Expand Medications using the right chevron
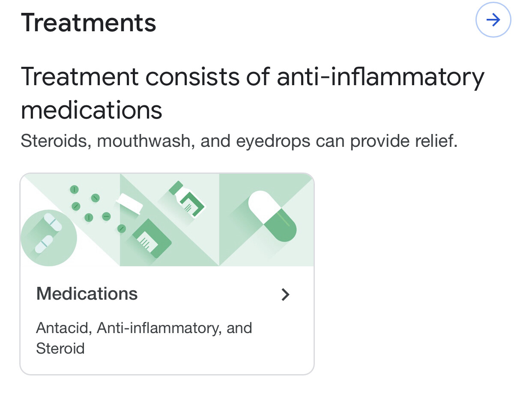 tap(285, 295)
